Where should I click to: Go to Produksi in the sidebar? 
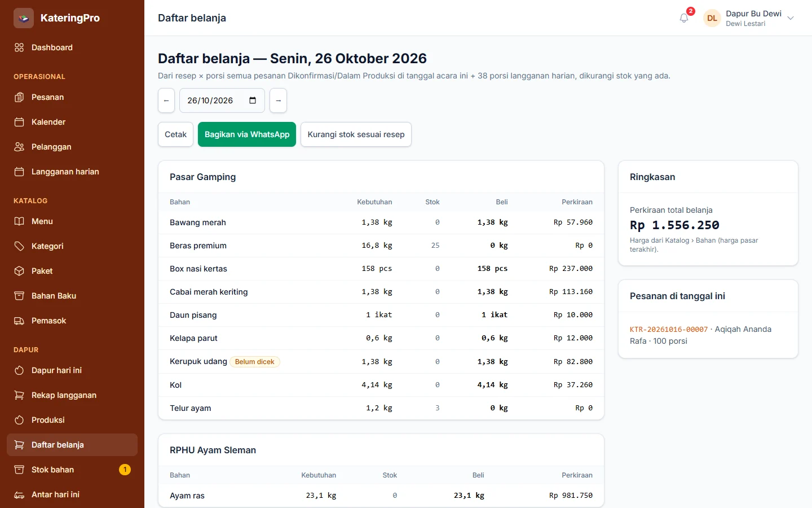pyautogui.click(x=72, y=420)
